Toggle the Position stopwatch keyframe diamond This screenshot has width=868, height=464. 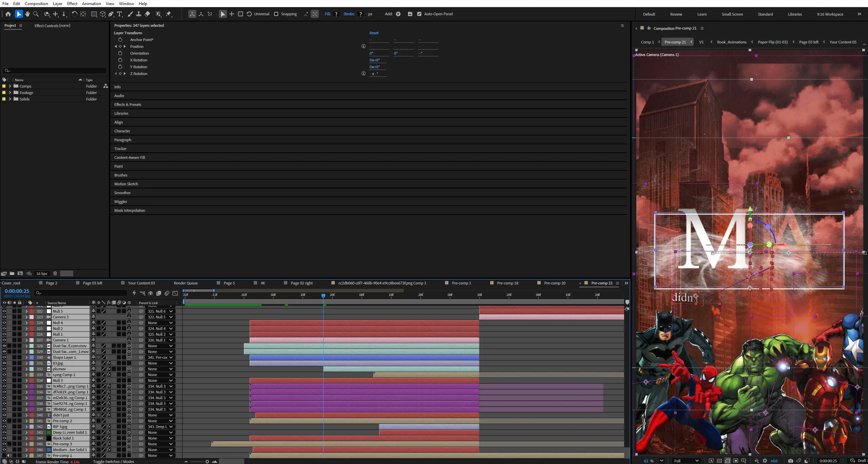pos(120,47)
